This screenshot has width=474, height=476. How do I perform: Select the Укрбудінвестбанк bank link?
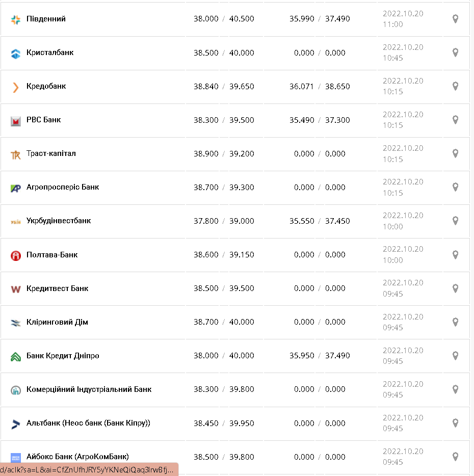(59, 221)
